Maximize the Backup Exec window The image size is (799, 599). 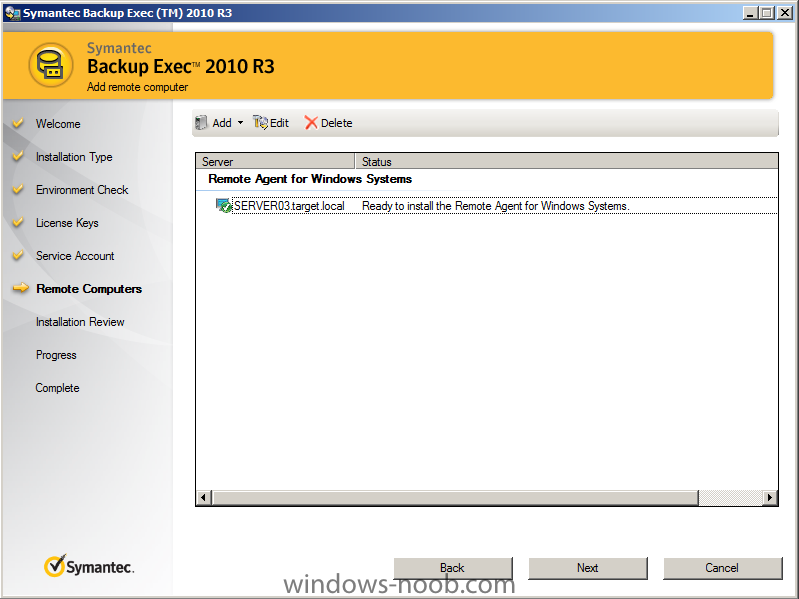pos(766,13)
